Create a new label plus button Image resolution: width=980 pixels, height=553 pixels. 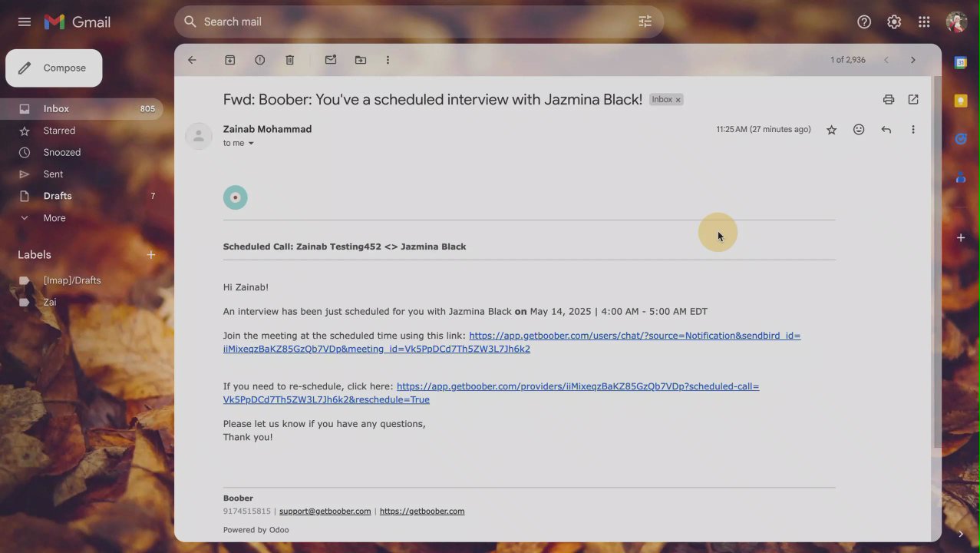[151, 254]
